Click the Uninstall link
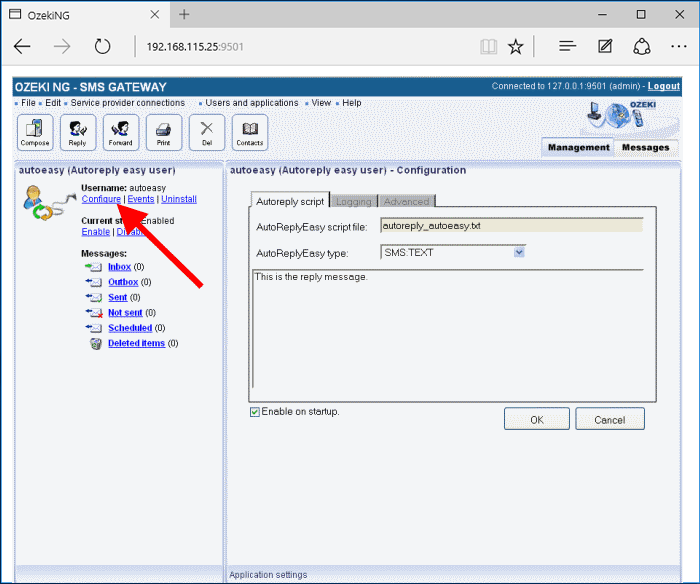 pos(179,199)
